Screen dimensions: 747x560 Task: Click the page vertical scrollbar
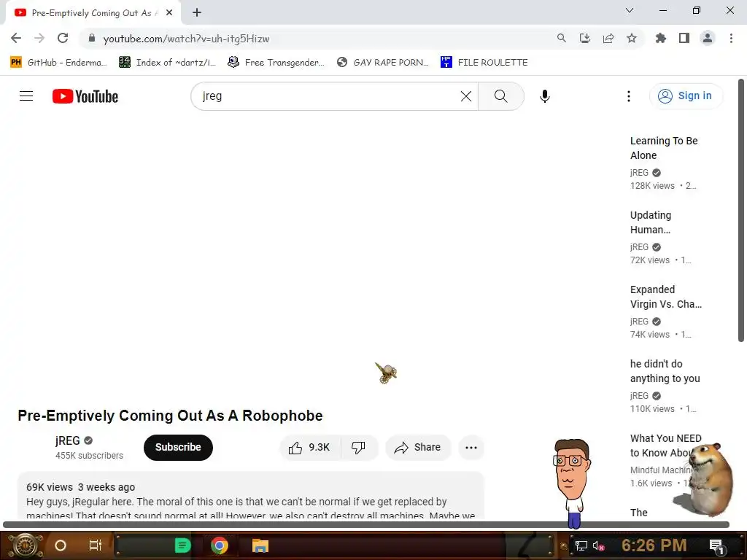tap(741, 211)
